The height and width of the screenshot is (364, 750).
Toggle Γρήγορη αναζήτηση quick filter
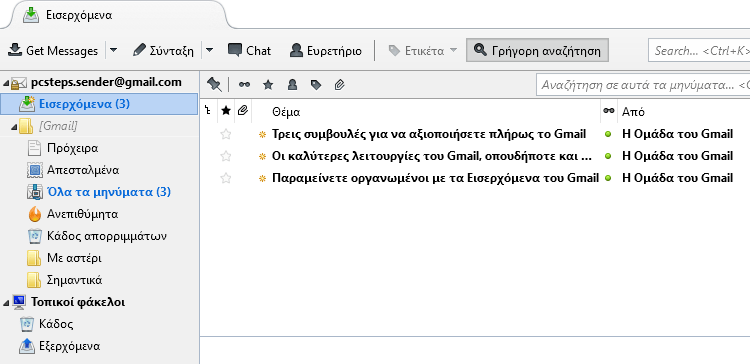(537, 51)
